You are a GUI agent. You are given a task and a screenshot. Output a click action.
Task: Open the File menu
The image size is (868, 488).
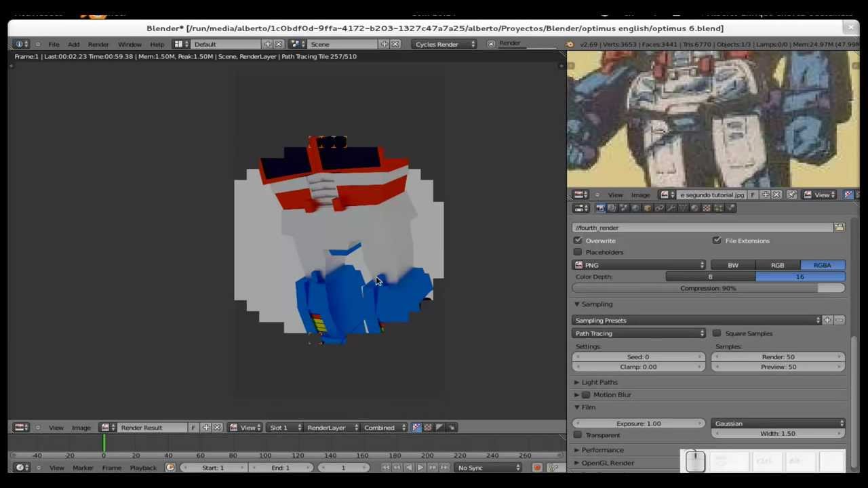(54, 44)
